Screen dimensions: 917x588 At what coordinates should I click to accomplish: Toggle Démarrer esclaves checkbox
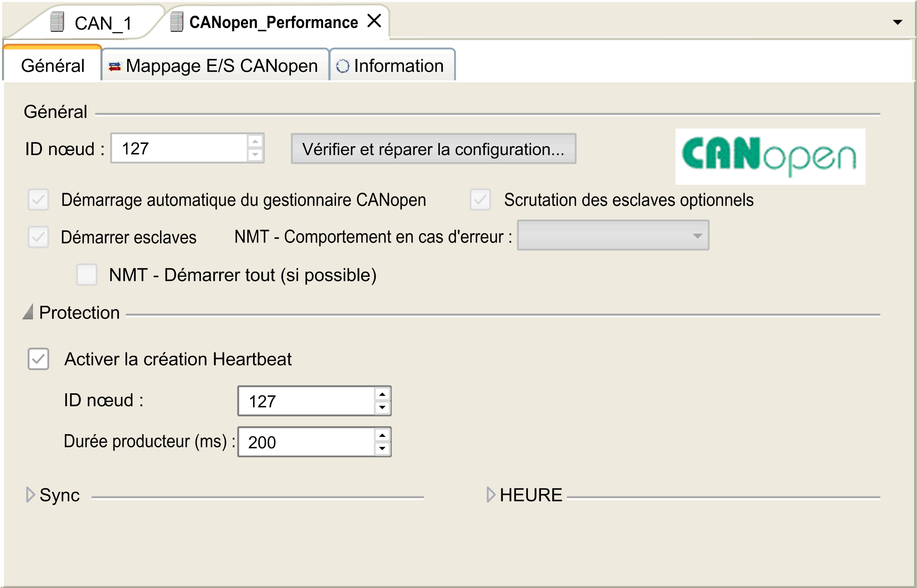pyautogui.click(x=38, y=237)
